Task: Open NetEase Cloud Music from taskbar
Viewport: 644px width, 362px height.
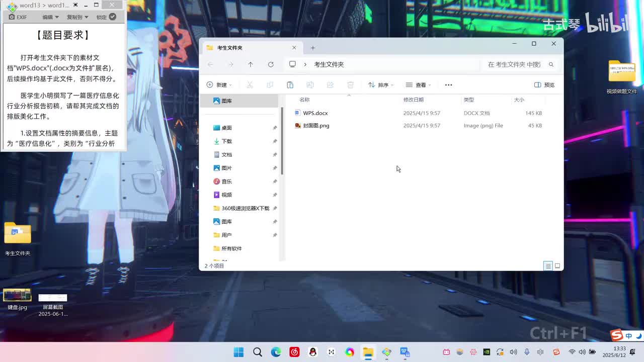Action: 294,352
